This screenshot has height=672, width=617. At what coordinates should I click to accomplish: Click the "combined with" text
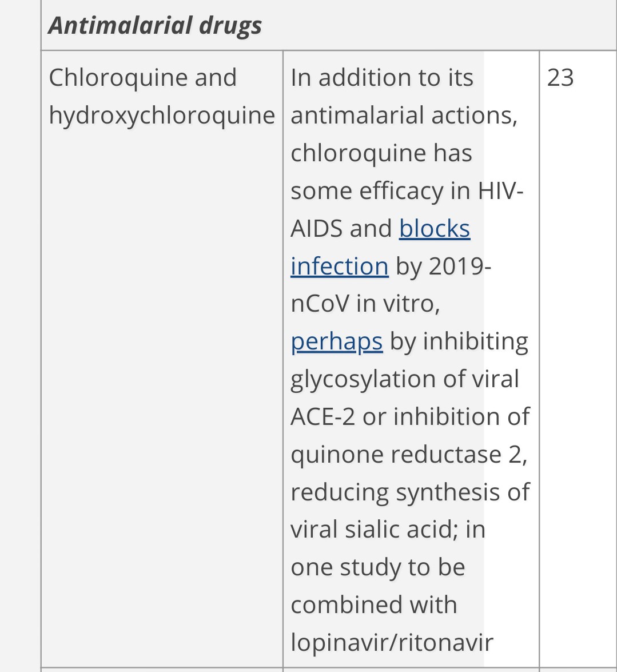pyautogui.click(x=374, y=605)
